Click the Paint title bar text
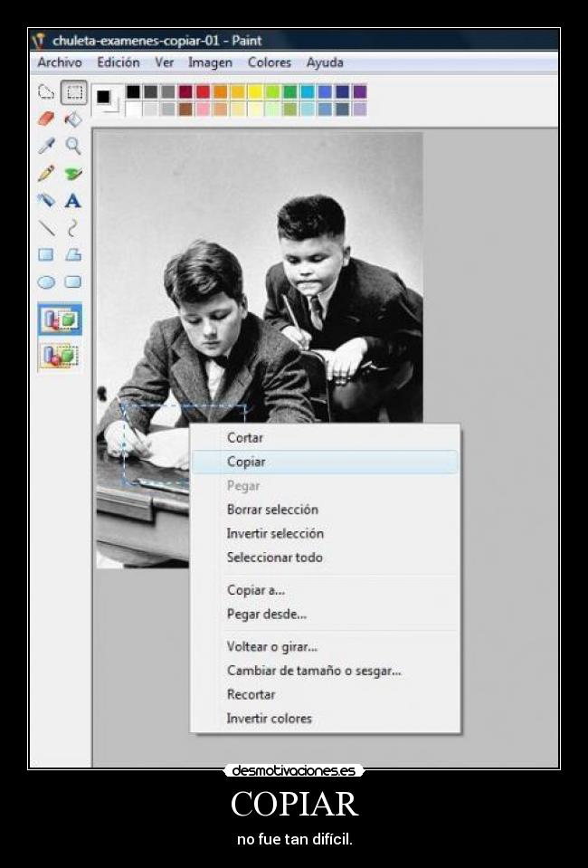588x868 pixels. pyautogui.click(x=157, y=41)
